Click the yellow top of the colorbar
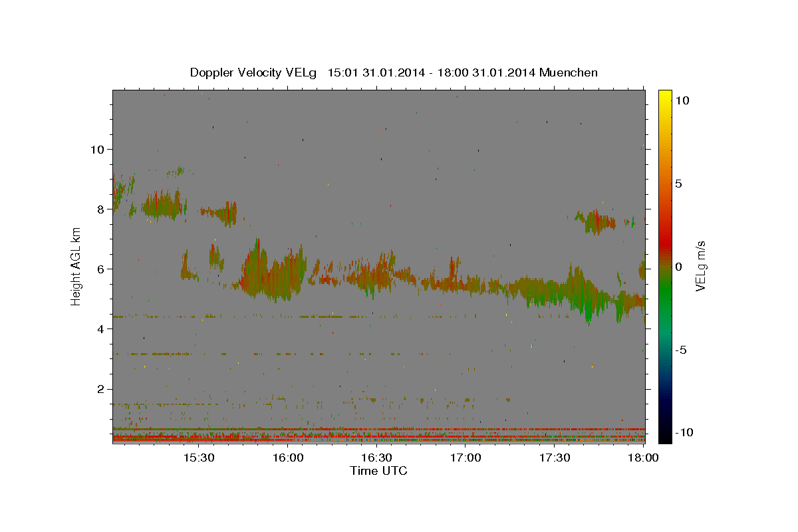Image resolution: width=798 pixels, height=532 pixels. [x=665, y=96]
